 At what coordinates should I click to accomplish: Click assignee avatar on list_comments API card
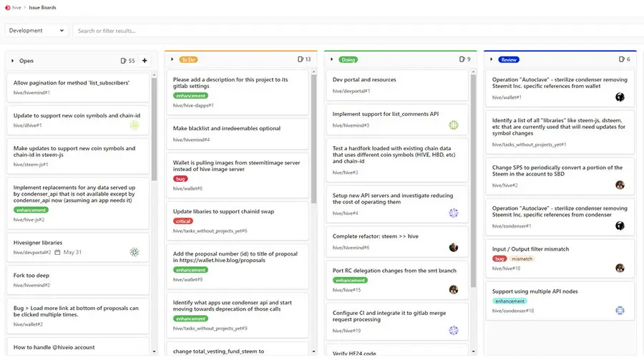[x=453, y=125]
